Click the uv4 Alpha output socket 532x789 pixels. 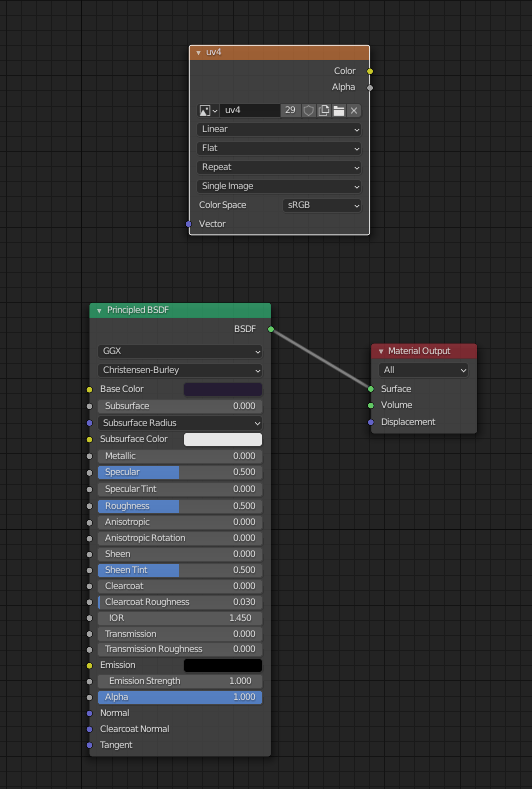pyautogui.click(x=370, y=88)
